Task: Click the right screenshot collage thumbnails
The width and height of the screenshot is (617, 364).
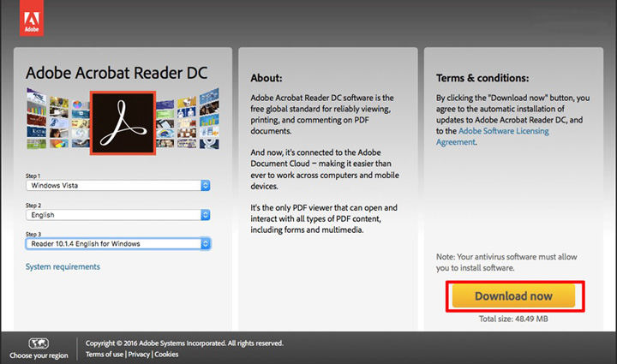Action: 188,119
